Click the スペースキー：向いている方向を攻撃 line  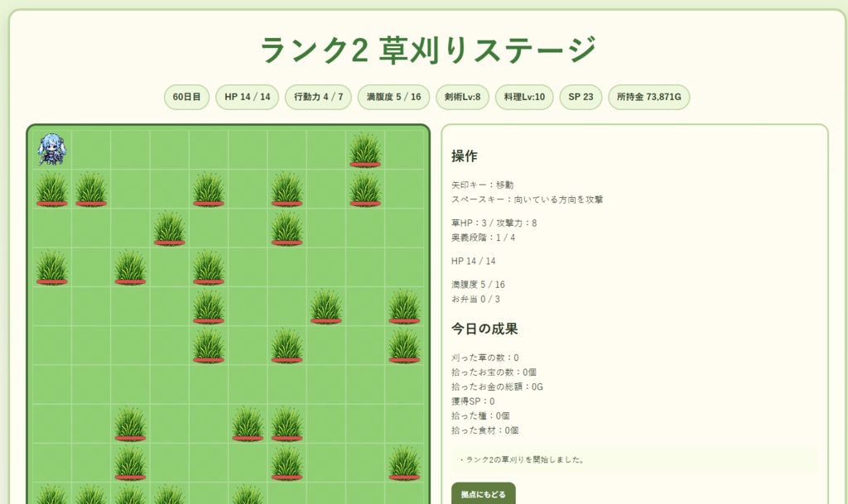528,199
